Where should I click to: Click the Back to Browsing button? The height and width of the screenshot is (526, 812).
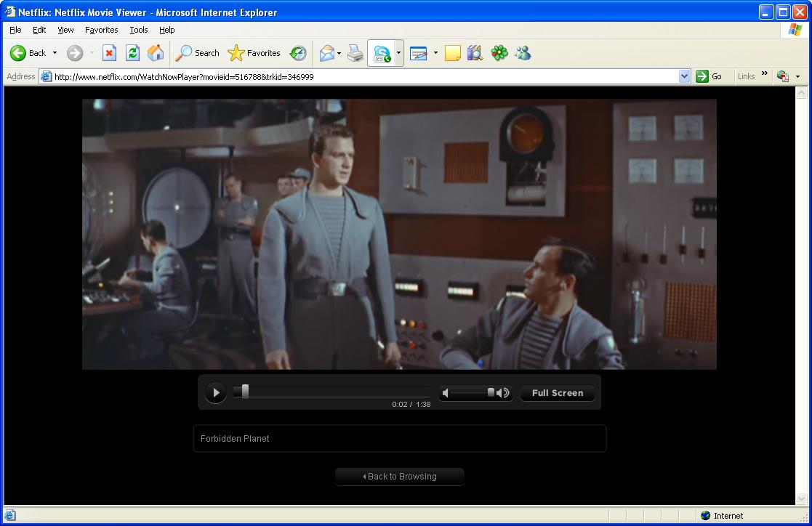(x=400, y=477)
